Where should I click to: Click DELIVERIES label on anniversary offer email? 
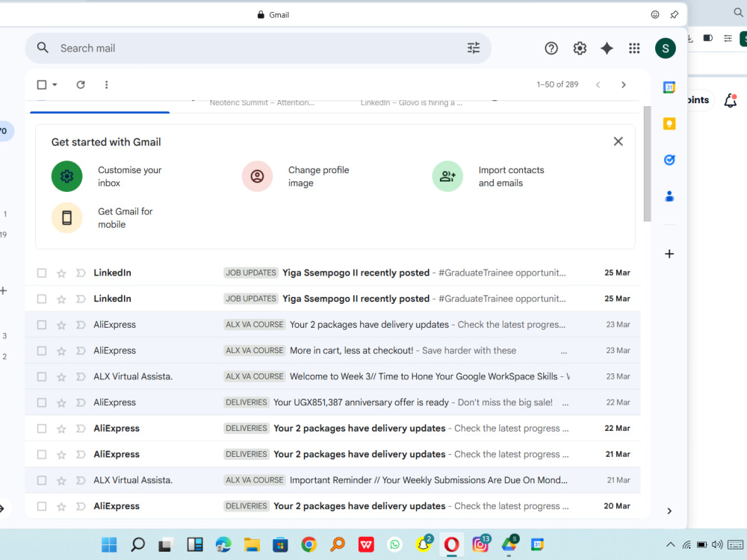click(247, 402)
